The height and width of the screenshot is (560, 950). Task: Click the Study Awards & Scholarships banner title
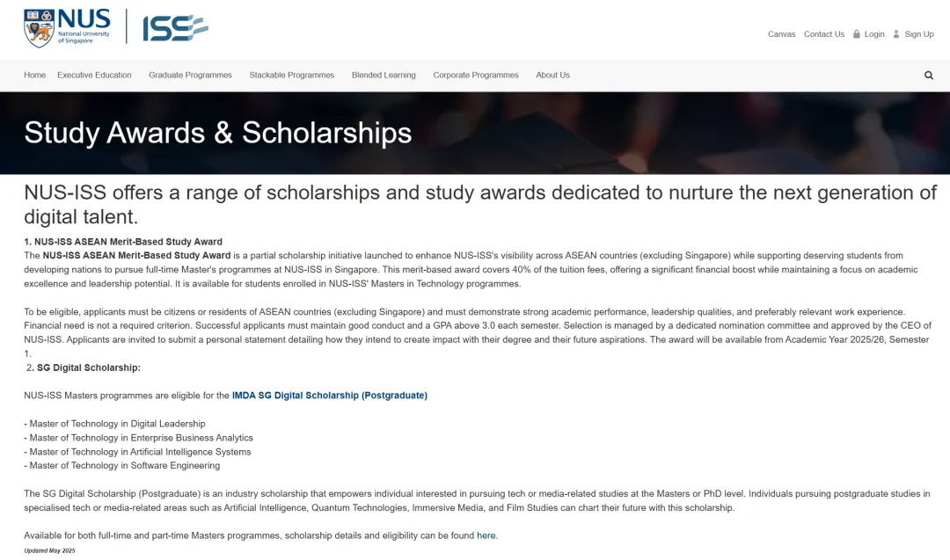click(x=218, y=133)
